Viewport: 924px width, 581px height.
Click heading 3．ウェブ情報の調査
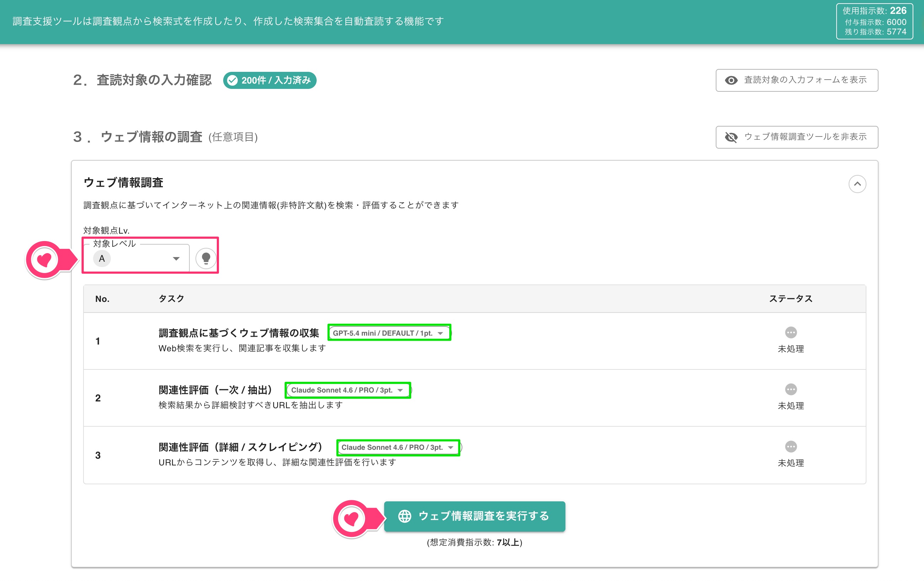[x=165, y=137]
